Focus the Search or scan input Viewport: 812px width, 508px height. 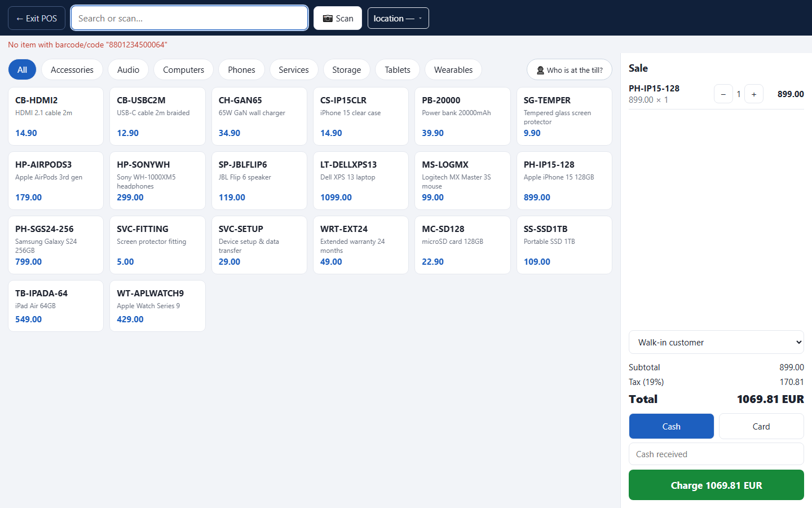click(x=189, y=18)
